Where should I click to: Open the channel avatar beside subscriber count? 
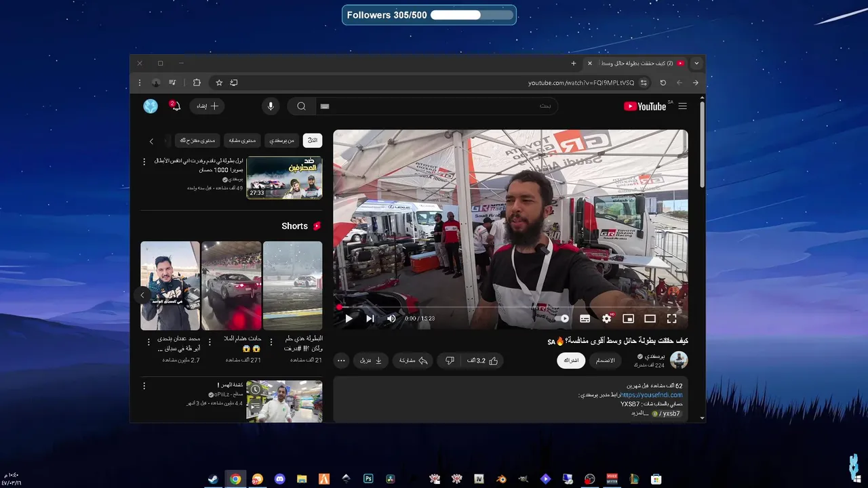pos(679,360)
